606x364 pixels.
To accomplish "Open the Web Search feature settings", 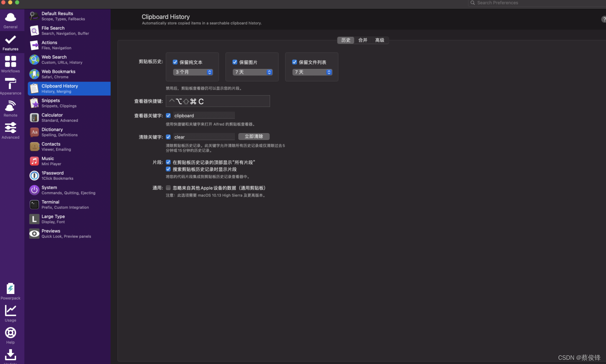I will tap(68, 59).
